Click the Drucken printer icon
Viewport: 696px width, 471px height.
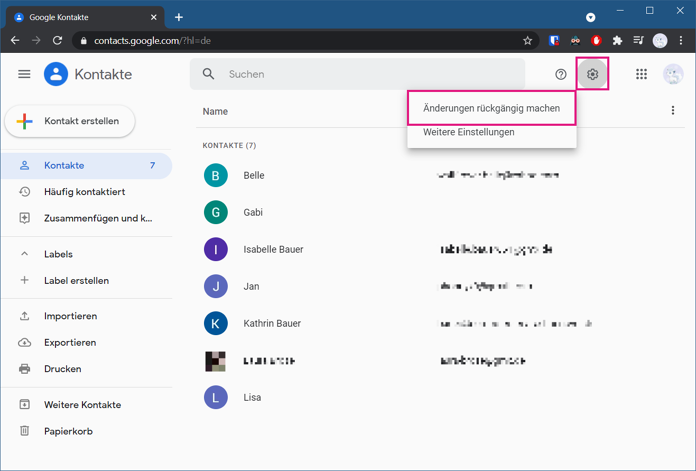click(24, 368)
